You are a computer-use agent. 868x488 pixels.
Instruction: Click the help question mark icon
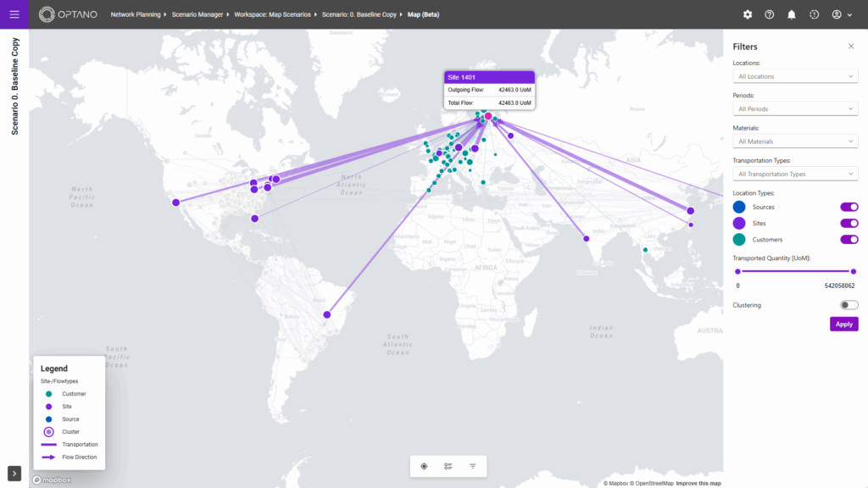point(769,14)
